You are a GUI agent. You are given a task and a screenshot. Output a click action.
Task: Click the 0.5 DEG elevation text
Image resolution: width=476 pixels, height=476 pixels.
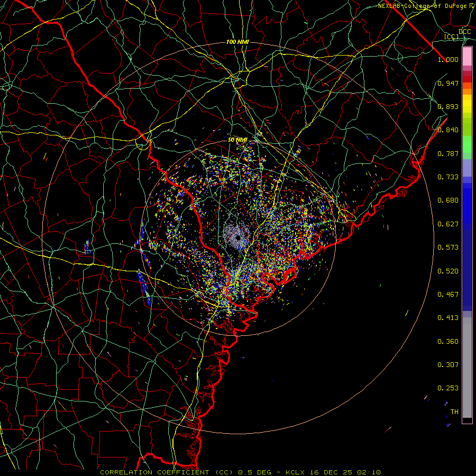[254, 472]
